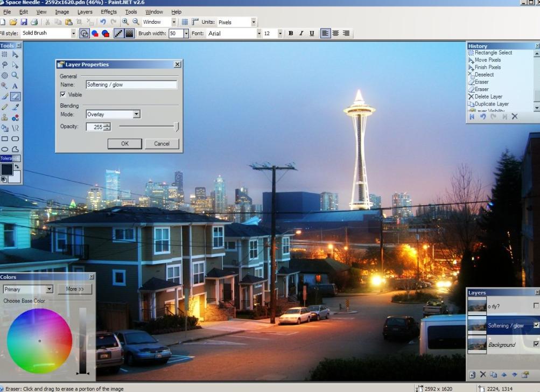Select the Move Selected Pixels tool
The height and width of the screenshot is (392, 540).
click(15, 54)
